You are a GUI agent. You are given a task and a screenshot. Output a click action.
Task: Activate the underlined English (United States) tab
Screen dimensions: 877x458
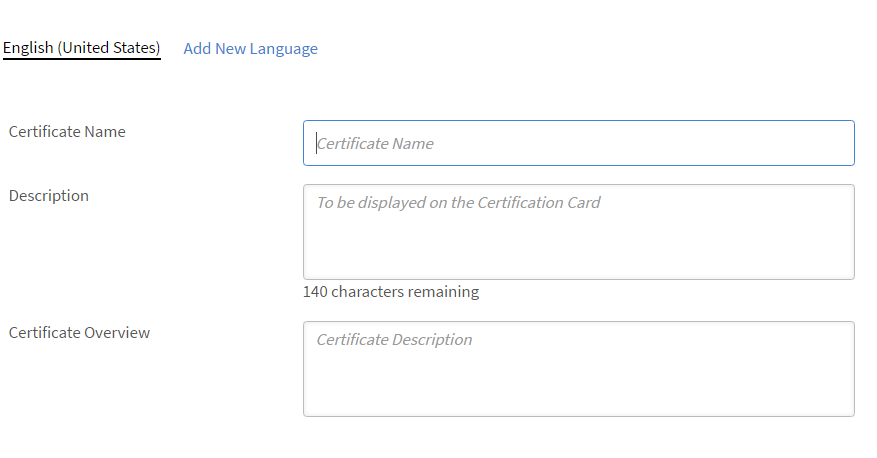coord(82,48)
